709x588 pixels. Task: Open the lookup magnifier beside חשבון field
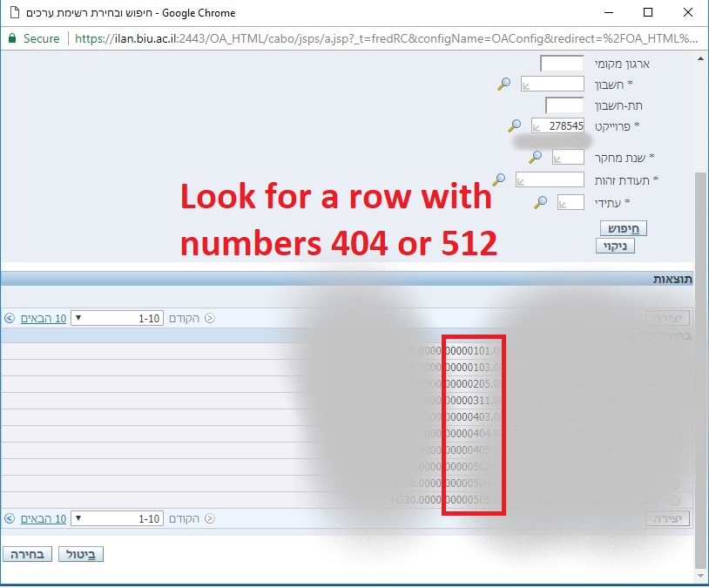coord(503,84)
